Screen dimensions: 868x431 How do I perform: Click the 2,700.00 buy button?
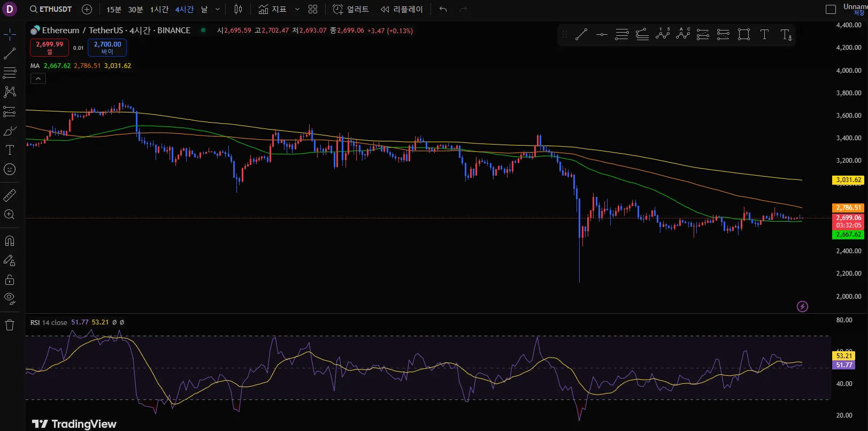(x=107, y=48)
